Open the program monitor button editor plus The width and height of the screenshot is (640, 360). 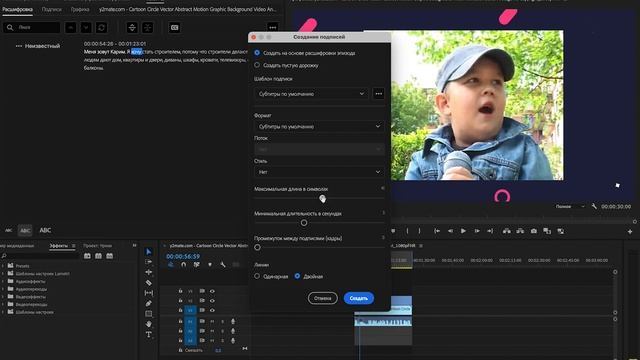tap(630, 231)
